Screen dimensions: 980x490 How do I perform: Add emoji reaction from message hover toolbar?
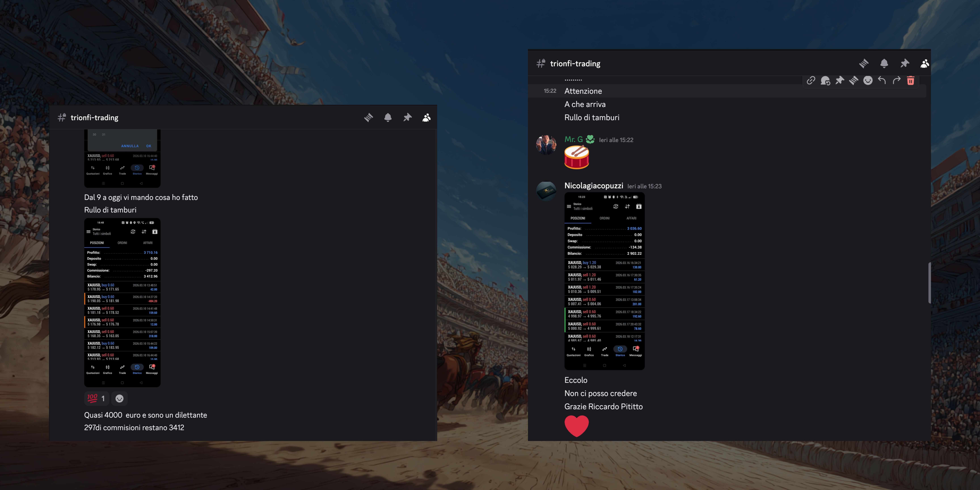(868, 80)
